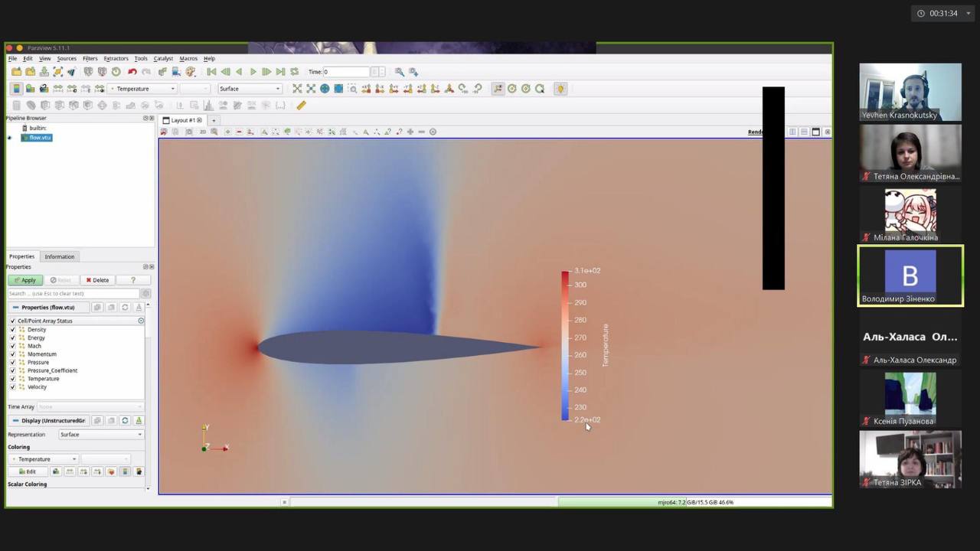
Task: Uncheck the Pressure_Coefficient array checkbox
Action: click(x=13, y=370)
